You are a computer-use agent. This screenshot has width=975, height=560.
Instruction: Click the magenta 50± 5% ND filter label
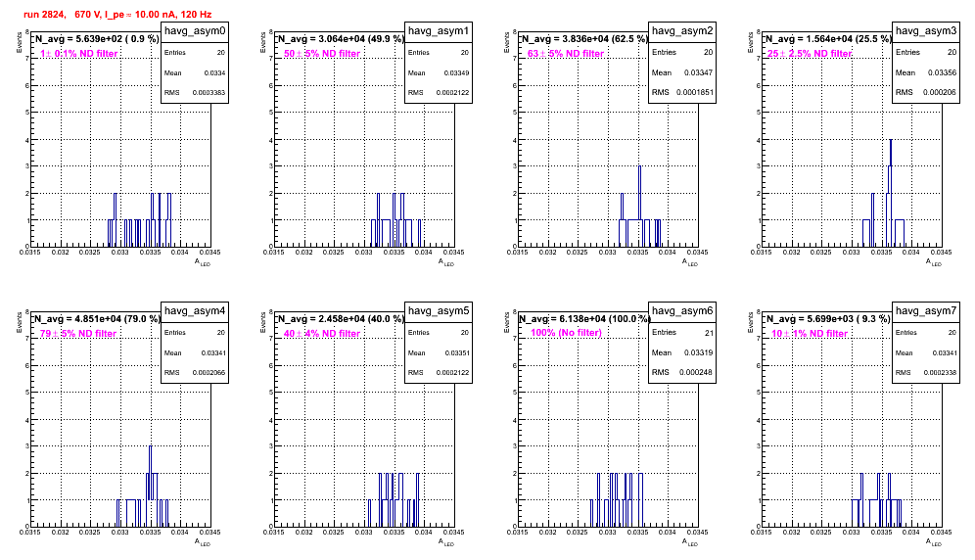click(x=322, y=54)
